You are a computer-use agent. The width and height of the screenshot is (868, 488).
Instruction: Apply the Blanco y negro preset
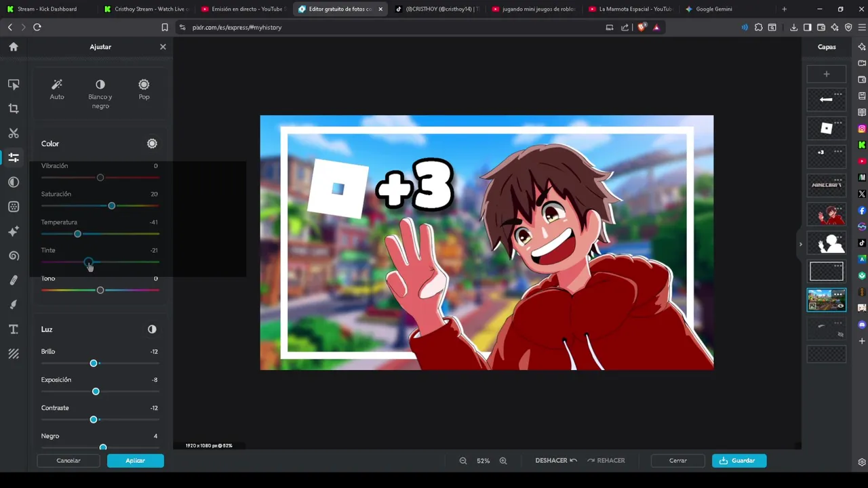tap(100, 94)
